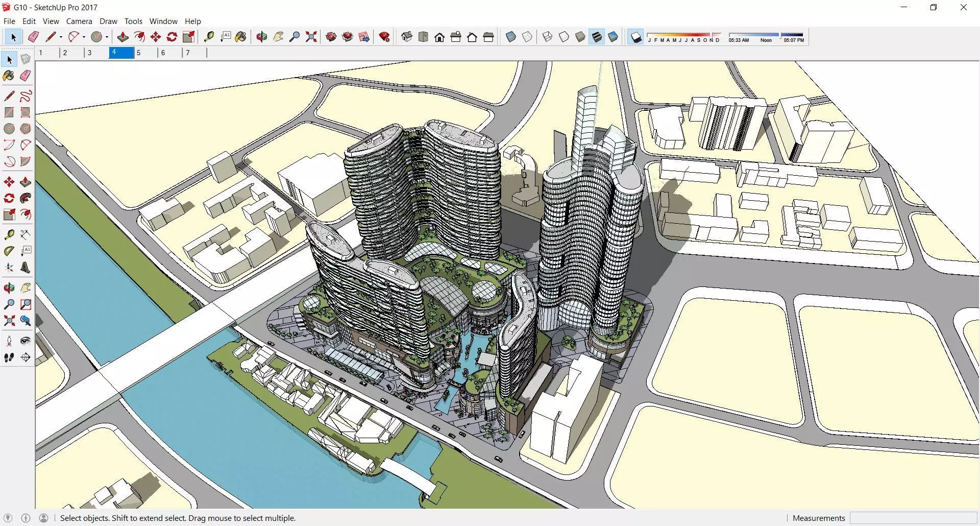Switch to scene tab 3
This screenshot has height=526, width=980.
point(96,53)
